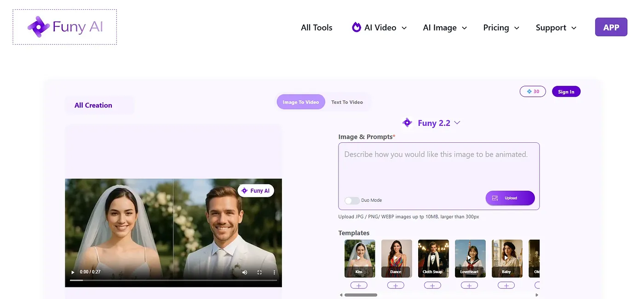The height and width of the screenshot is (299, 644).
Task: Click the flame icon beside AI Video
Action: [356, 27]
